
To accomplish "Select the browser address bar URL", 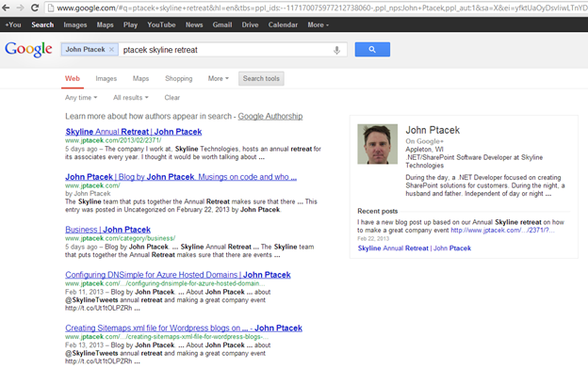I will (x=321, y=8).
